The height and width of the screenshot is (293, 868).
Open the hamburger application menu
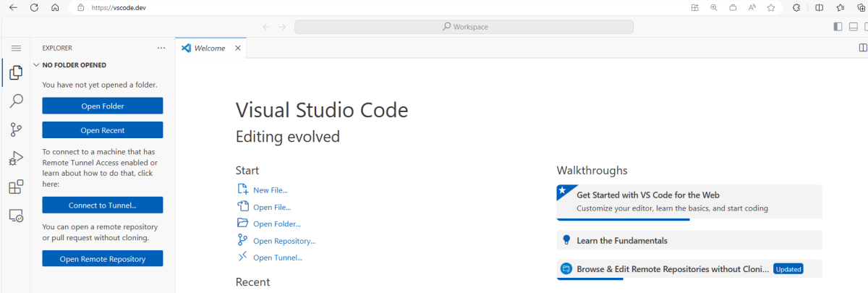pyautogui.click(x=15, y=48)
